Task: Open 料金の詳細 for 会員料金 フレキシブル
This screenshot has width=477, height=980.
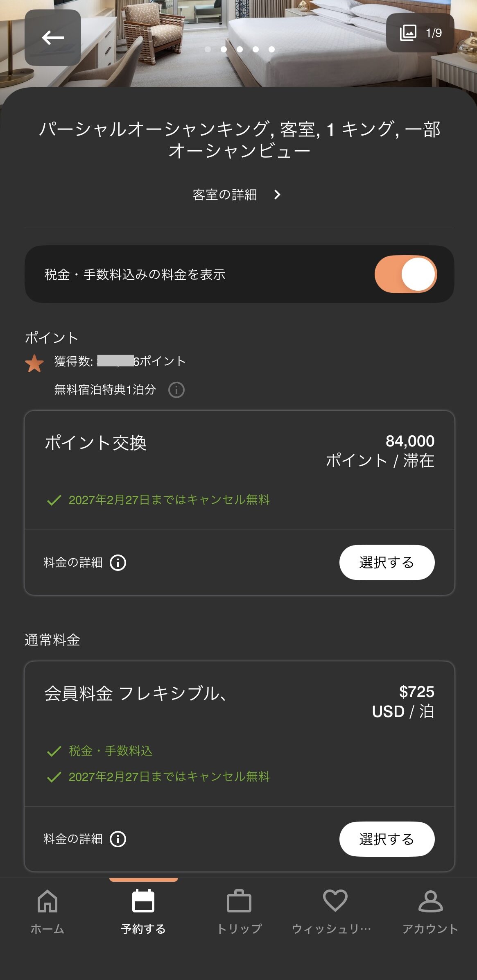Action: tap(73, 839)
